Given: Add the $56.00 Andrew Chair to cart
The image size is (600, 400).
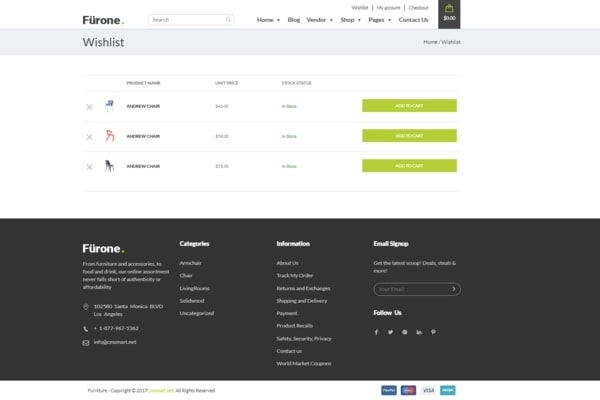Looking at the screenshot, I should click(409, 136).
